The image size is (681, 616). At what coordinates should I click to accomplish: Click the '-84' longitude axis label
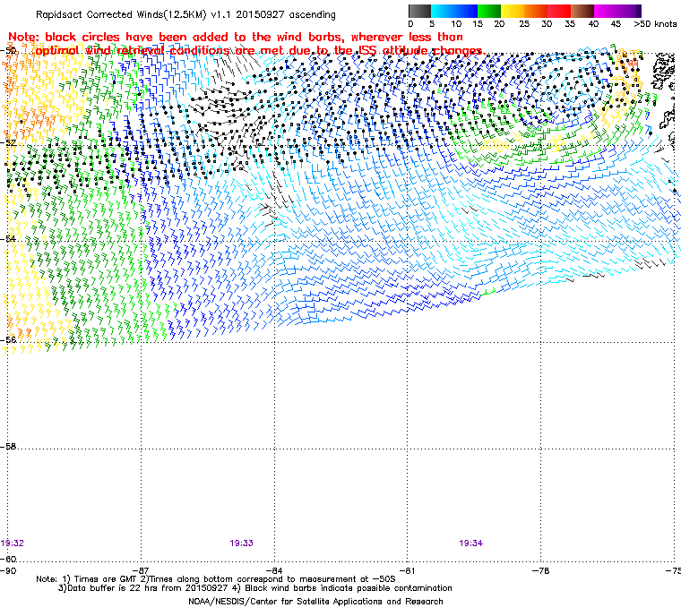click(274, 570)
